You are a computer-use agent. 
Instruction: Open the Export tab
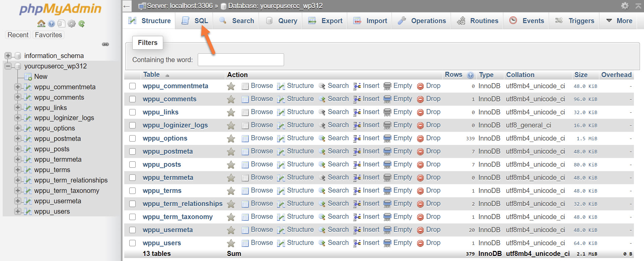point(325,21)
